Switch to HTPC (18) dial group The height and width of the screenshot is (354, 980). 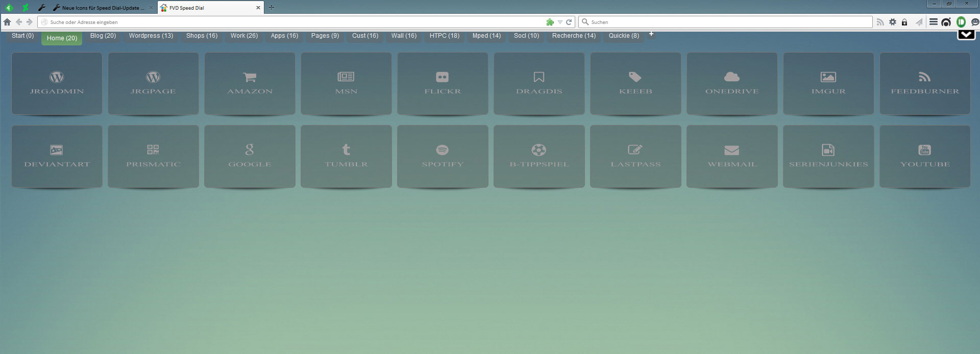point(445,36)
